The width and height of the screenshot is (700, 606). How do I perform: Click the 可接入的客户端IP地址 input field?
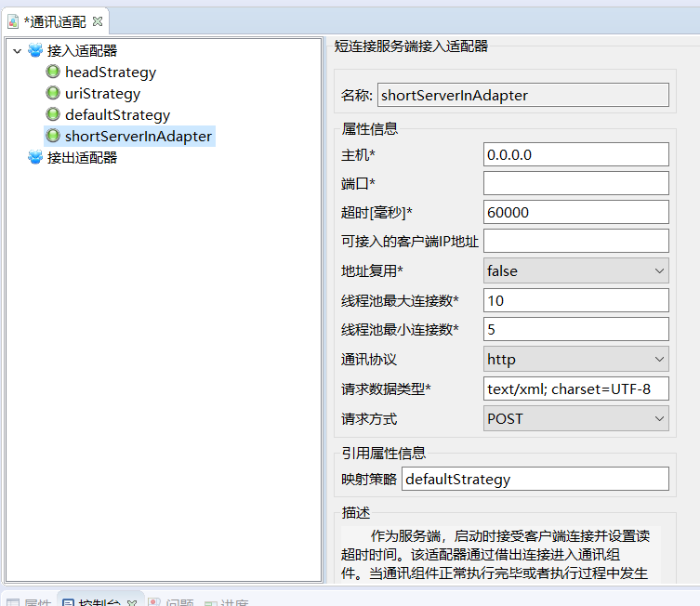click(x=575, y=242)
